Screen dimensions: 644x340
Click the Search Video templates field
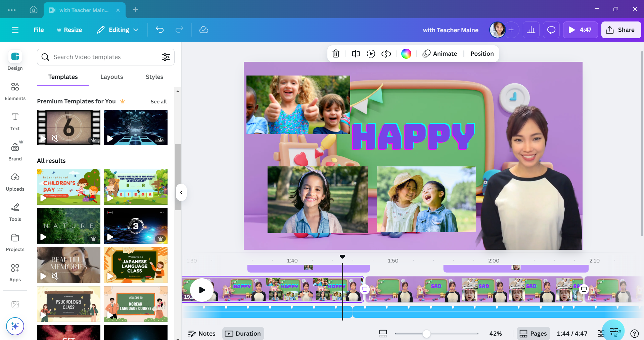point(106,57)
